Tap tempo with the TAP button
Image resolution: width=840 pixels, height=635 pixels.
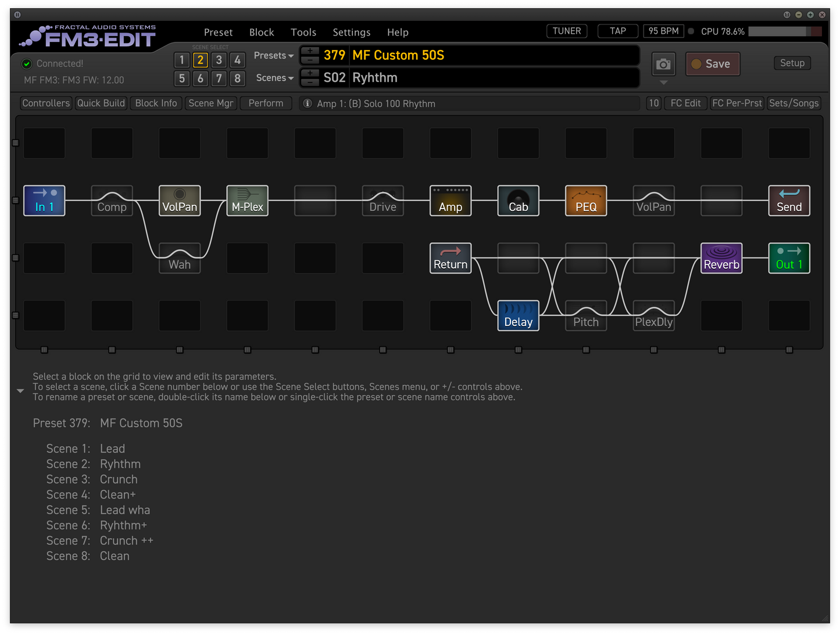click(618, 31)
